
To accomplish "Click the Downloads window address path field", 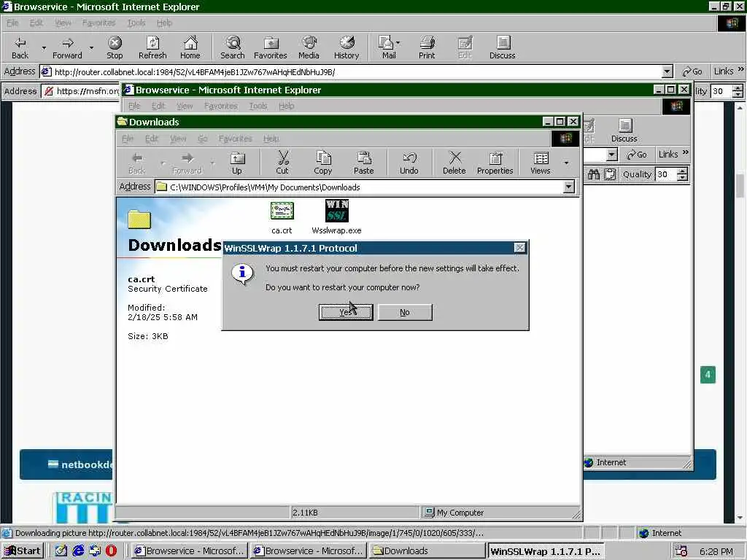I will [360, 187].
